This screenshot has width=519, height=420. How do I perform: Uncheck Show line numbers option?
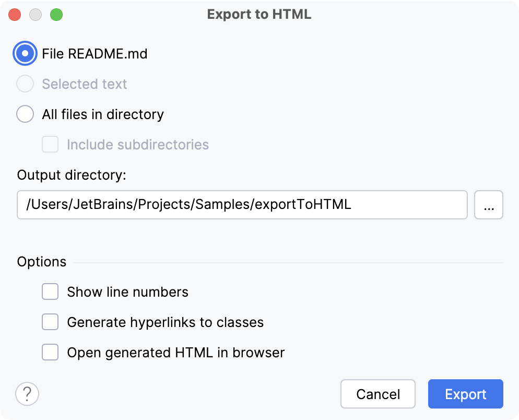(x=50, y=291)
